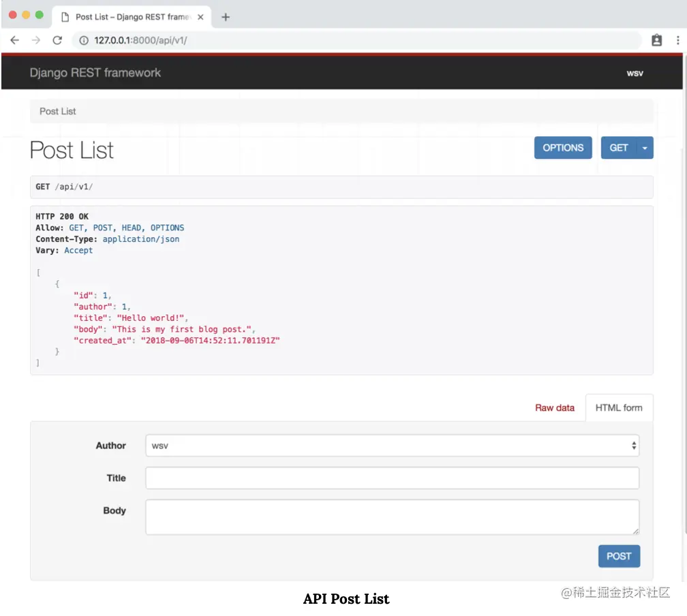Open the browser three-dot menu
Image resolution: width=687 pixels, height=616 pixels.
point(677,40)
